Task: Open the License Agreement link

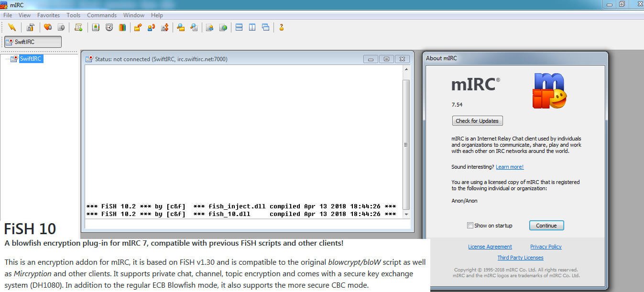Action: point(490,247)
